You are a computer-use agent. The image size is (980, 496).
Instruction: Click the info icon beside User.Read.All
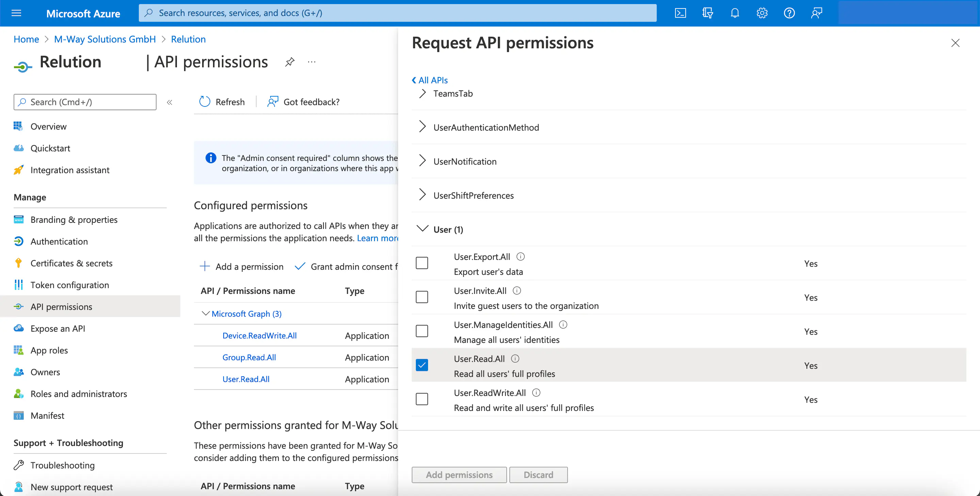515,359
